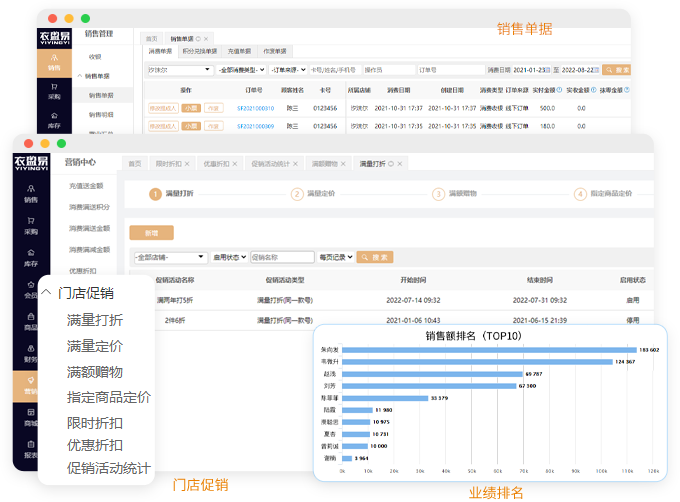Viewport: 680px width, 502px height.
Task: Open 销售 module in 营销中心 window sidebar
Action: click(31, 194)
